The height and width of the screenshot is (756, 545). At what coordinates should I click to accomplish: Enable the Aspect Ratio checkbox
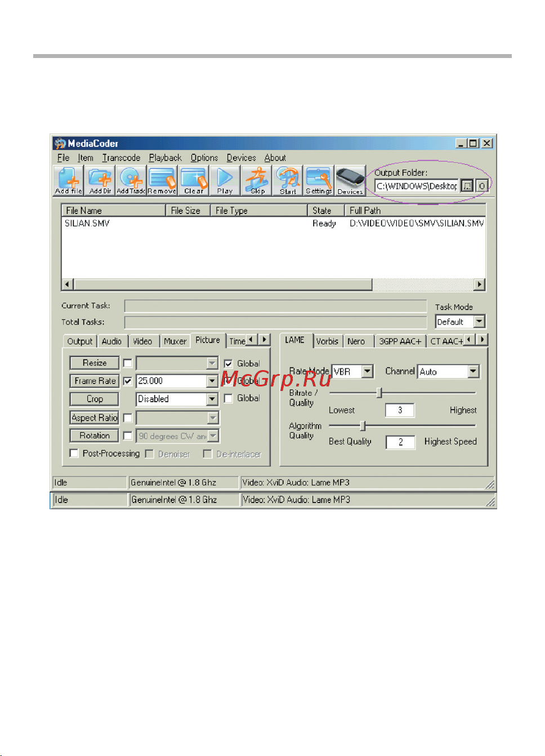click(x=128, y=418)
